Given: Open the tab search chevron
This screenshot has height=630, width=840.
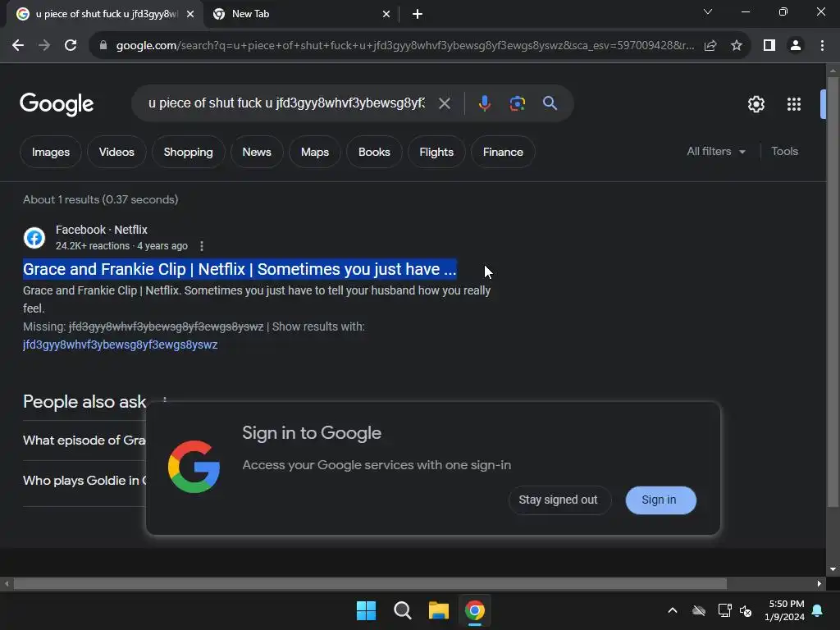Looking at the screenshot, I should click(708, 11).
